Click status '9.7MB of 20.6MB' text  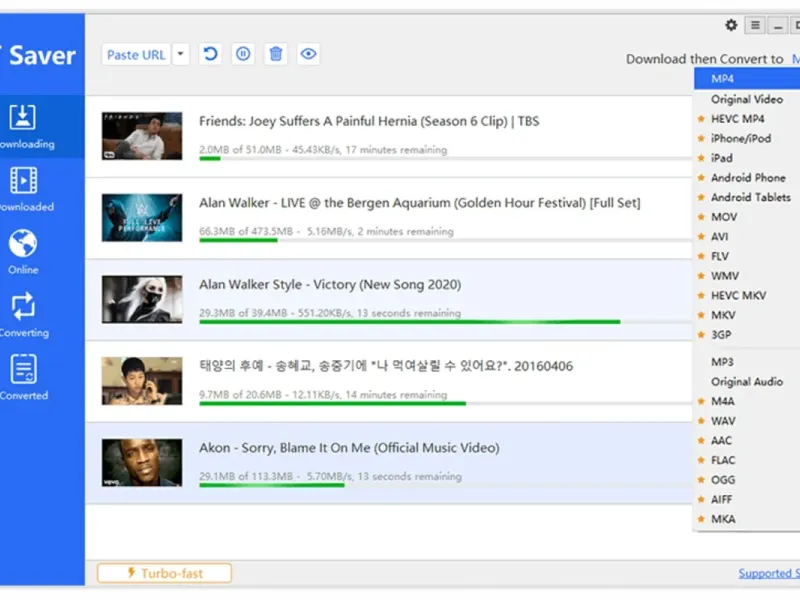click(240, 395)
